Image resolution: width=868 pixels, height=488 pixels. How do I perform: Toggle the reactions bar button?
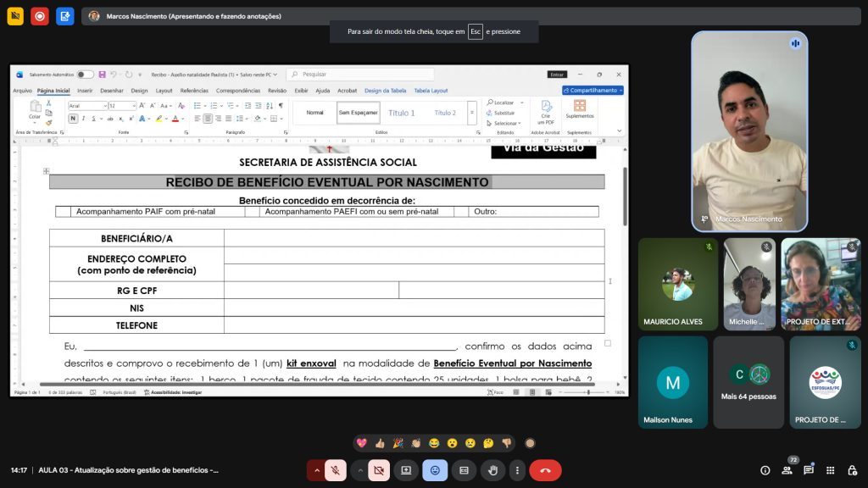[x=435, y=470]
